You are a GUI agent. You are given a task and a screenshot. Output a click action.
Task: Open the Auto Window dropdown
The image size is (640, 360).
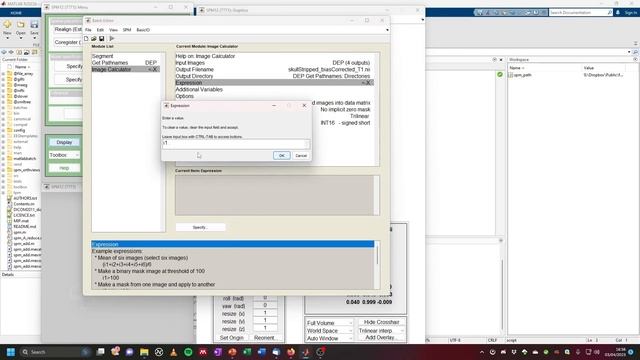click(329, 338)
